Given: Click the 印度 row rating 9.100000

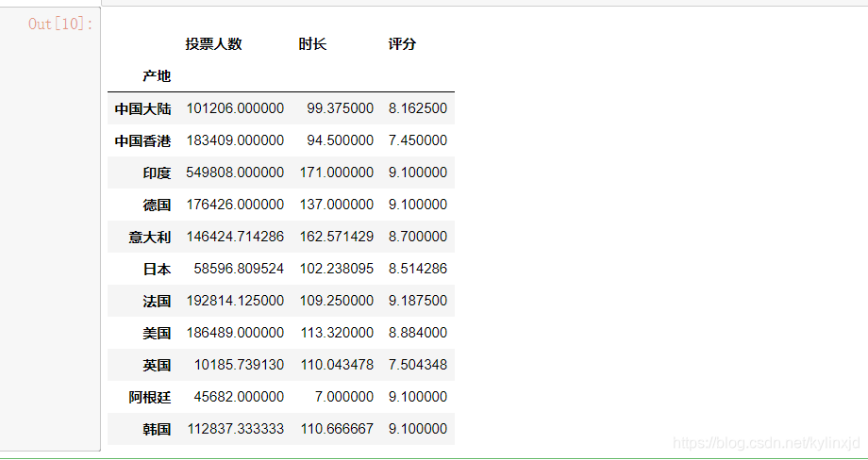Looking at the screenshot, I should 418,172.
